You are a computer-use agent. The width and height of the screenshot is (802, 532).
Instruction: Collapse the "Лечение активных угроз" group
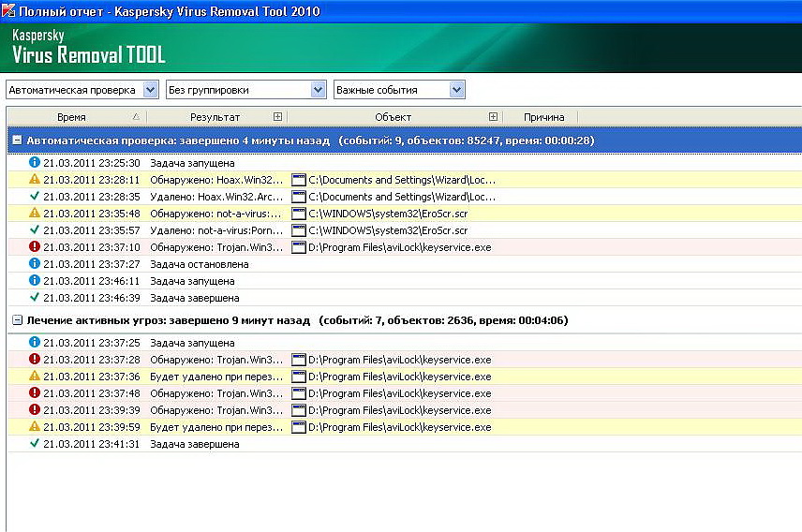[17, 320]
